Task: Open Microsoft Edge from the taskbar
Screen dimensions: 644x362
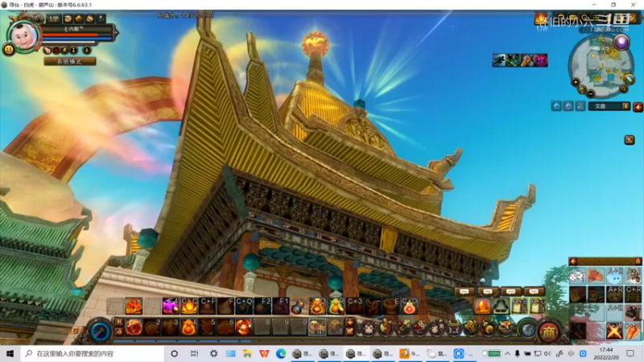Action: coord(281,353)
